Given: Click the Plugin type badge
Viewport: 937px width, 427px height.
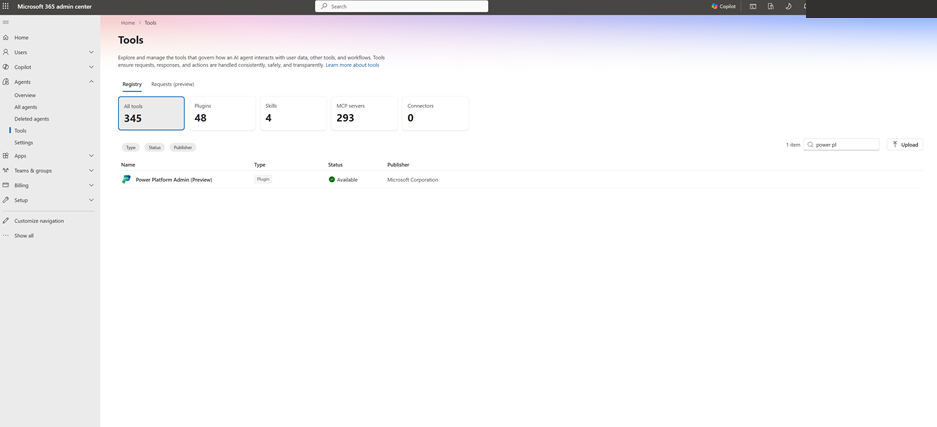Looking at the screenshot, I should point(263,179).
